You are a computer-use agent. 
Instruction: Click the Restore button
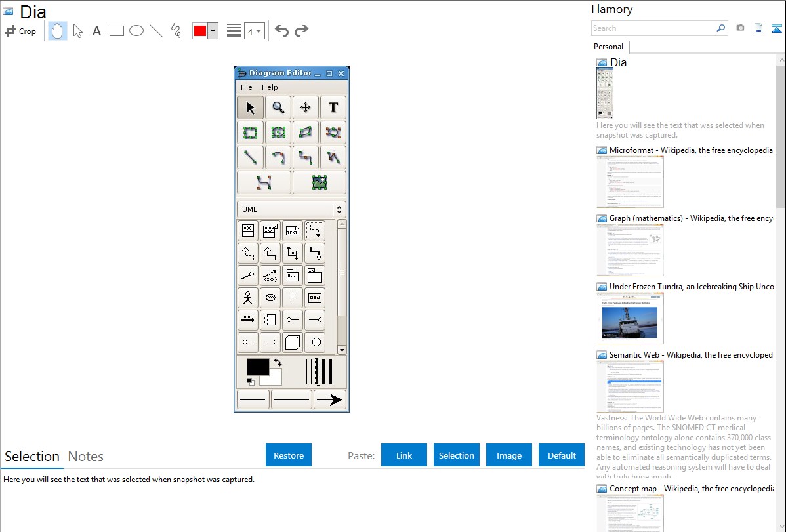(x=289, y=455)
